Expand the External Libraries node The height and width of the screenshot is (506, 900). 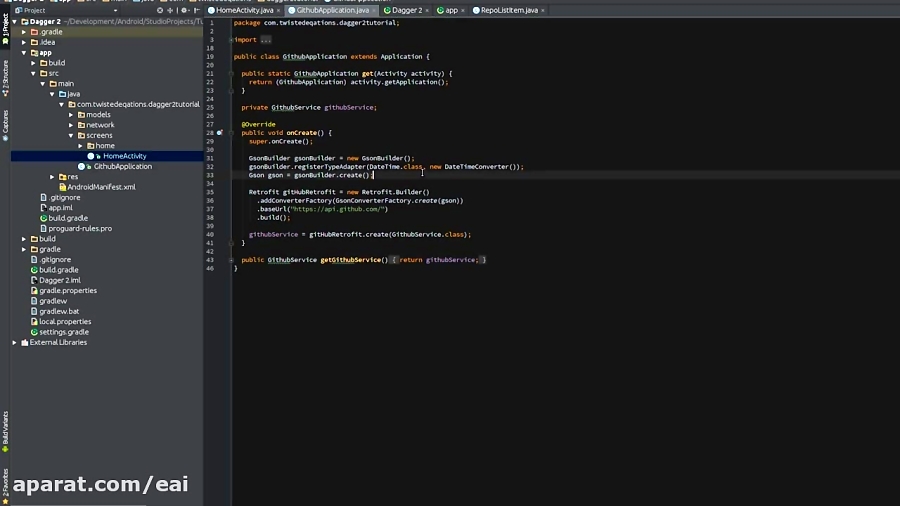15,342
